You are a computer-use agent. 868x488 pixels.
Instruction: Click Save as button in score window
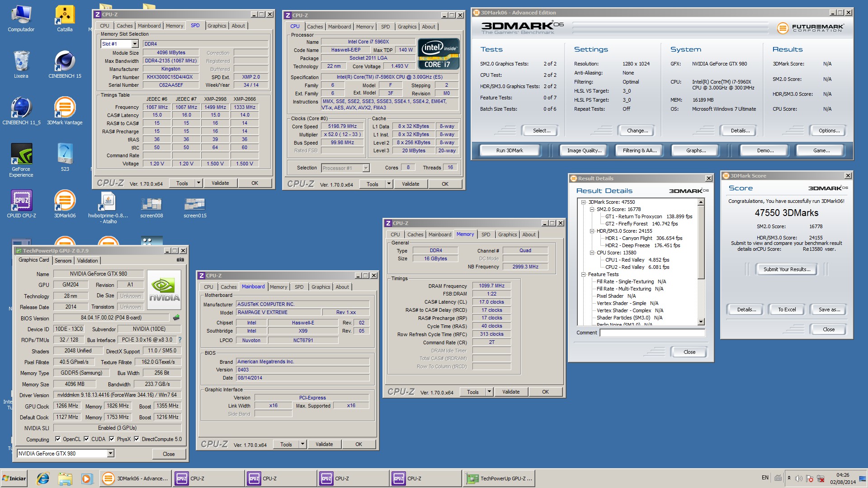tap(830, 310)
